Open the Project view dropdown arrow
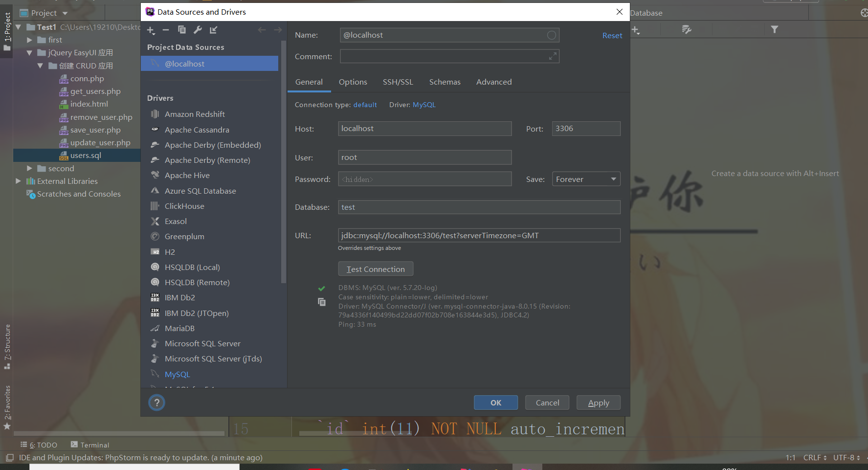The height and width of the screenshot is (470, 868). 65,13
